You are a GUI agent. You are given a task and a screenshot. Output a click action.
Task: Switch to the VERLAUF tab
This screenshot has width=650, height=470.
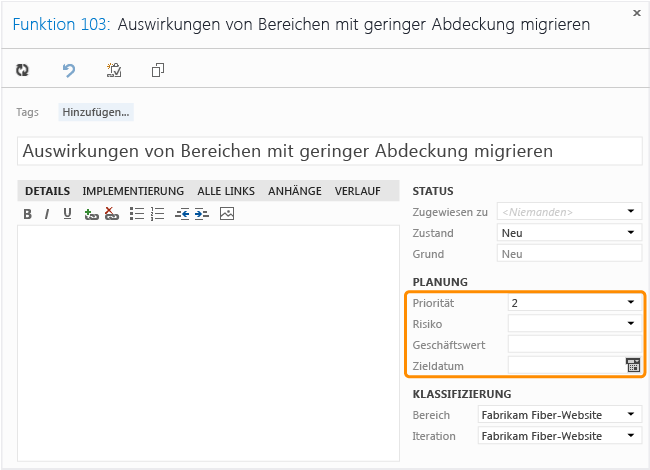point(358,191)
